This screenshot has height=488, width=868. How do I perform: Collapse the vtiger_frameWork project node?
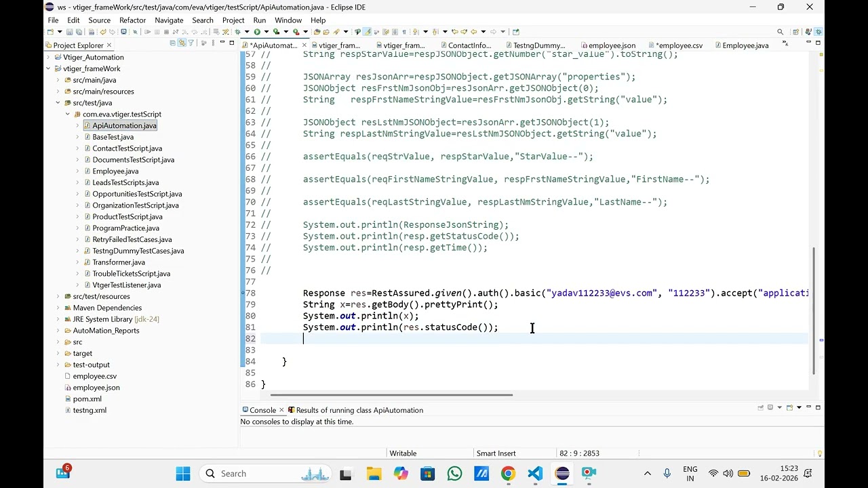[x=49, y=68]
